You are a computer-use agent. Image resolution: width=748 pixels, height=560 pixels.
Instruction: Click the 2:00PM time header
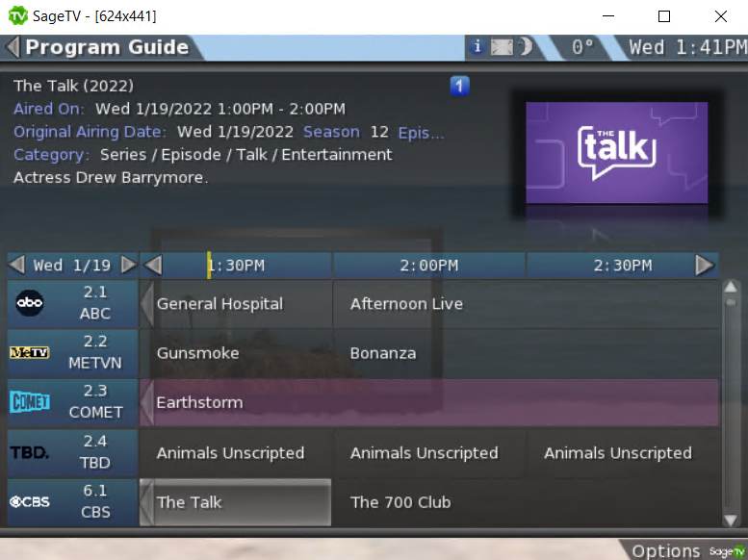428,266
